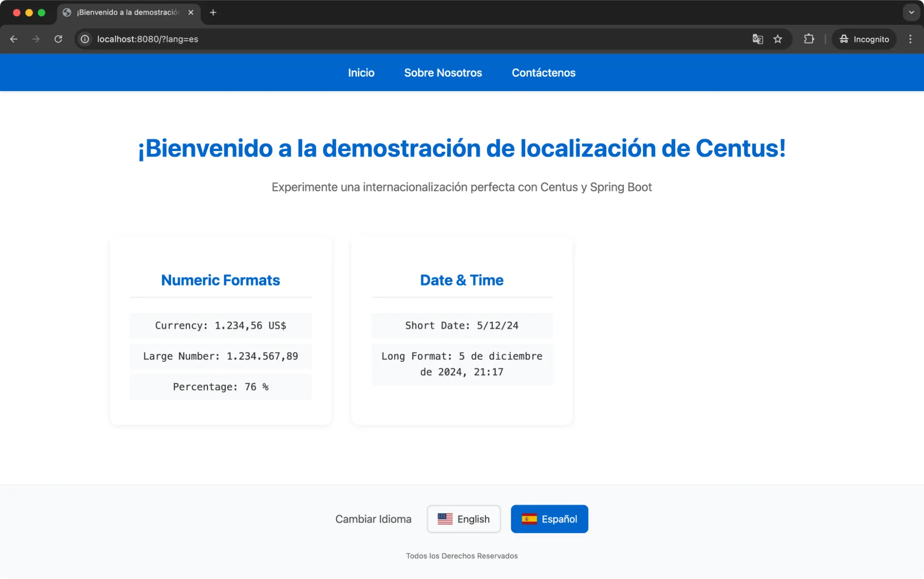This screenshot has width=924, height=579.
Task: Switch language to English
Action: click(463, 518)
